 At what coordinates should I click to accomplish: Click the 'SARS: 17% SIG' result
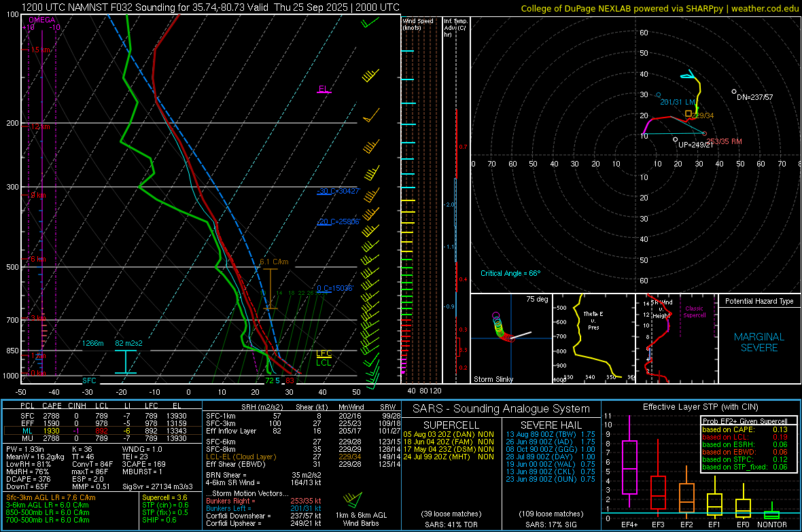(551, 525)
